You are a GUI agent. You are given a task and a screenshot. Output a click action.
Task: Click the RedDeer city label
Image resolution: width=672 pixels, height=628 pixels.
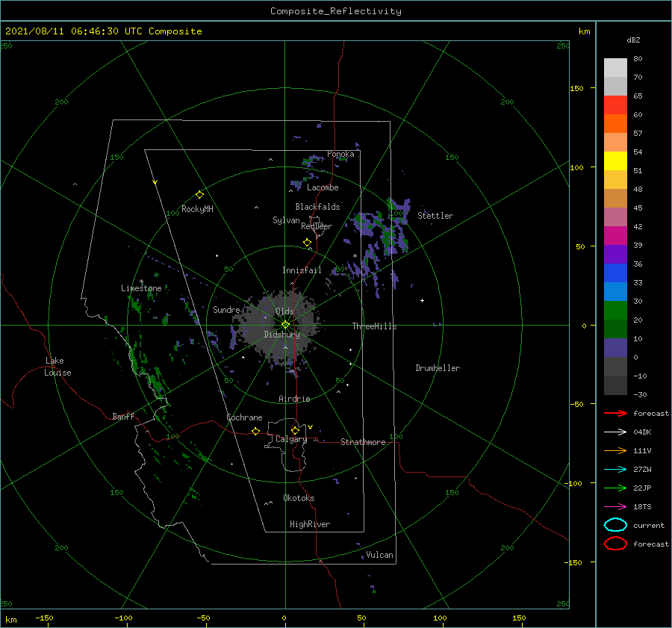click(317, 226)
